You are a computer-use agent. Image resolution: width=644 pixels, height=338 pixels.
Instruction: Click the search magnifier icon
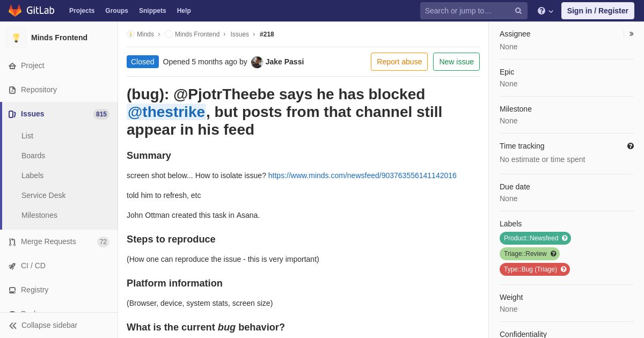(518, 11)
